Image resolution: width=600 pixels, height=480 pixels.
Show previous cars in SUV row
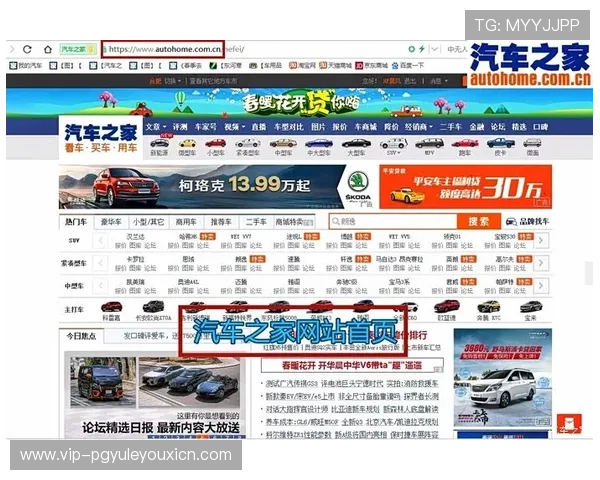101,240
